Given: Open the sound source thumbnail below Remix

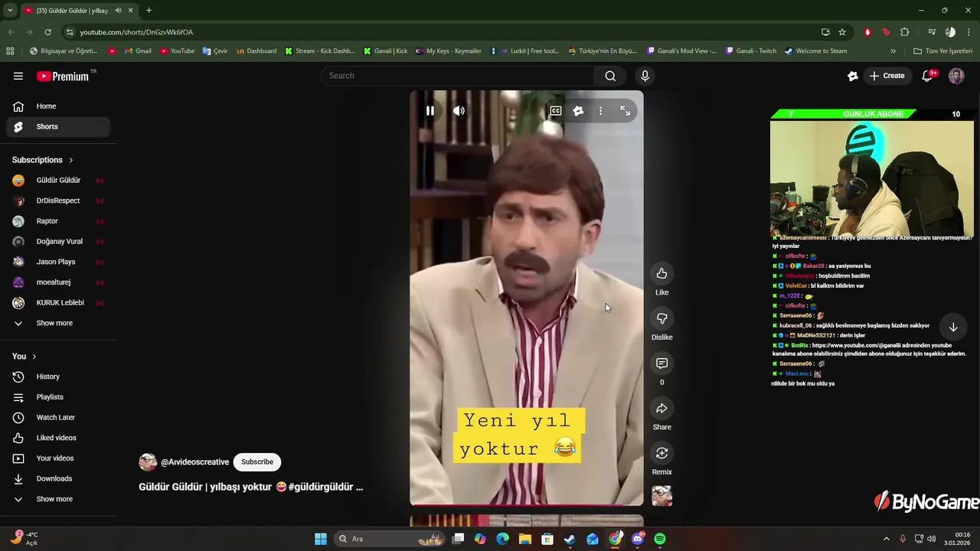Looking at the screenshot, I should coord(661,496).
